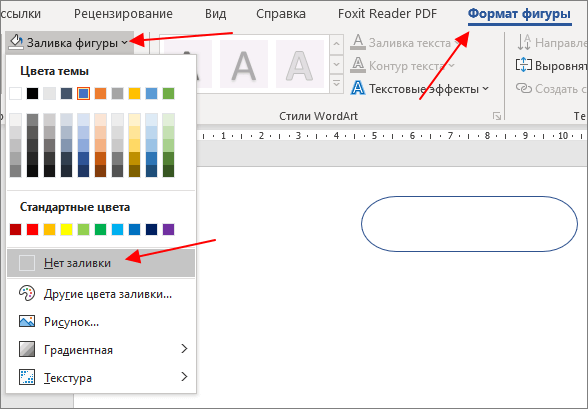Expand the Gradient submenu arrow
The width and height of the screenshot is (588, 409).
tap(184, 349)
